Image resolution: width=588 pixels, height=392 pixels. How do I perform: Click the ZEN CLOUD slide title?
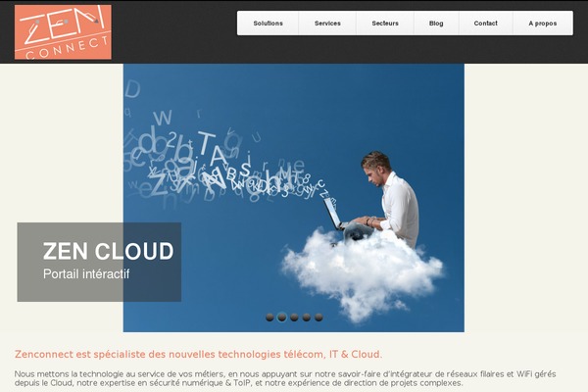(x=108, y=251)
